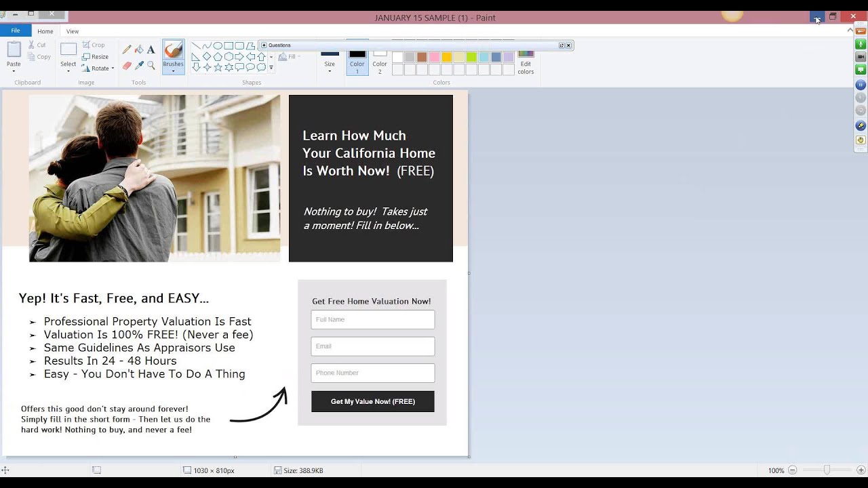The image size is (868, 488).
Task: Expand the shapes gallery More arrow
Action: coord(271,68)
